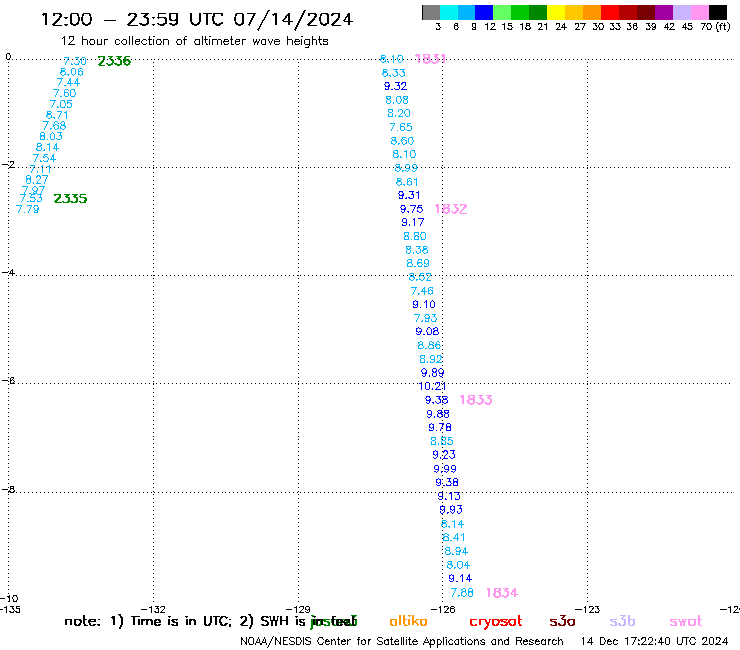Click the date-range title '12:00 – 23:59 UTC 07/14/2024'
The image size is (740, 650).
[197, 20]
